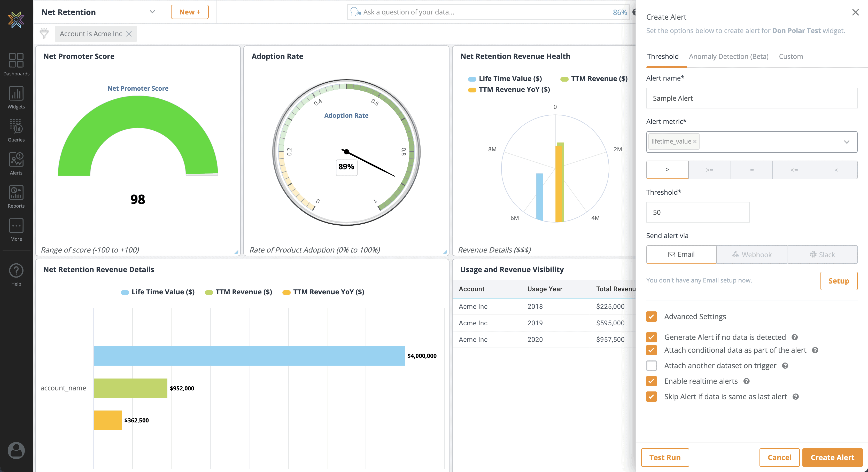
Task: Click the Create Alert button
Action: point(832,457)
